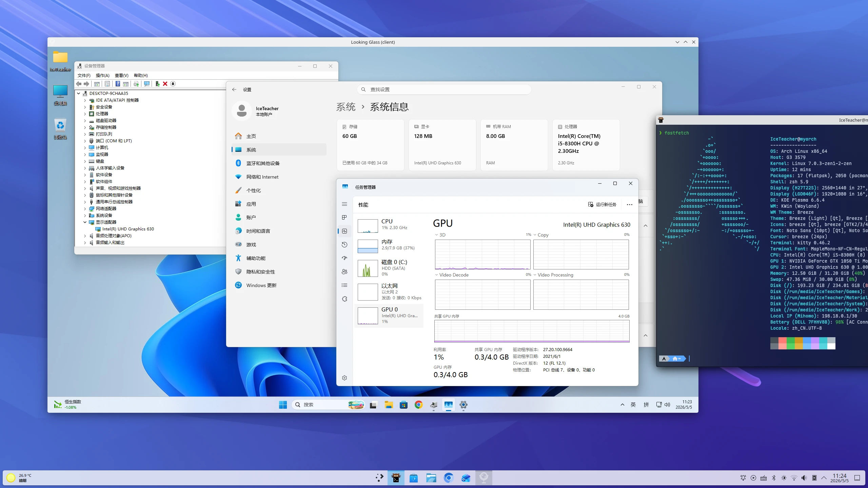Show hidden icons chevron in the Windows tray
The width and height of the screenshot is (868, 488).
pyautogui.click(x=623, y=405)
